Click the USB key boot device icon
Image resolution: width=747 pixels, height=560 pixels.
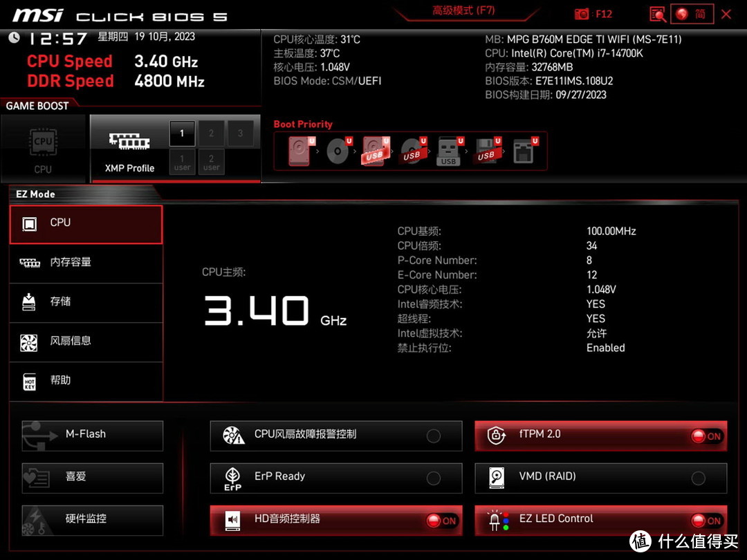point(449,151)
